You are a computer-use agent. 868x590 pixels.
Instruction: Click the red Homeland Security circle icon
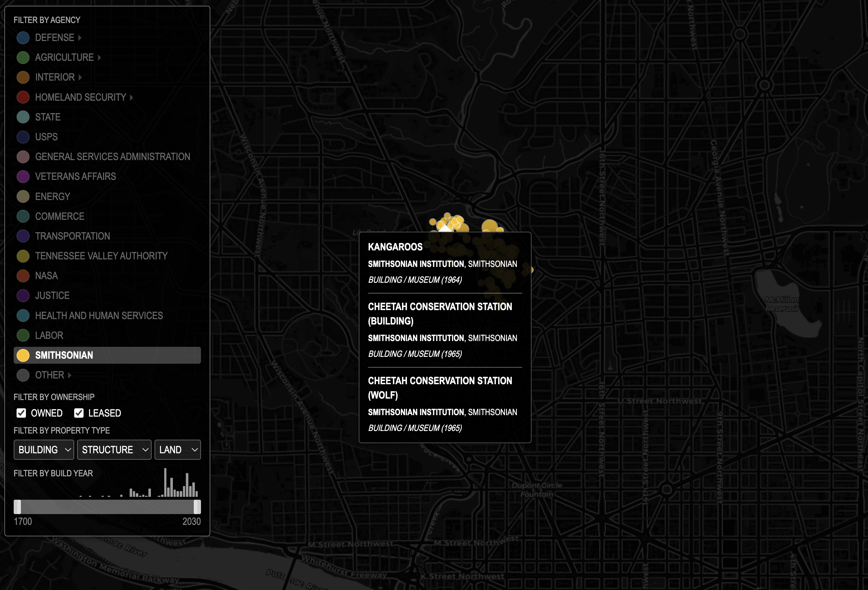pyautogui.click(x=23, y=97)
